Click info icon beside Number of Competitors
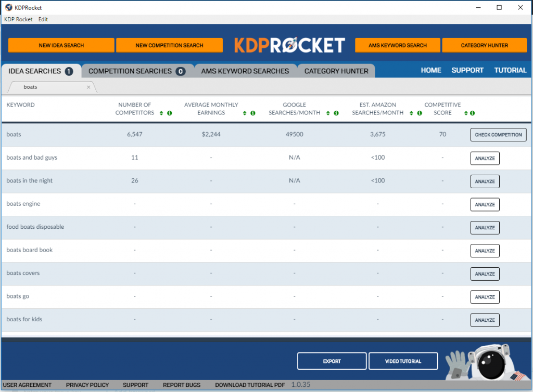The image size is (533, 392). click(x=169, y=113)
